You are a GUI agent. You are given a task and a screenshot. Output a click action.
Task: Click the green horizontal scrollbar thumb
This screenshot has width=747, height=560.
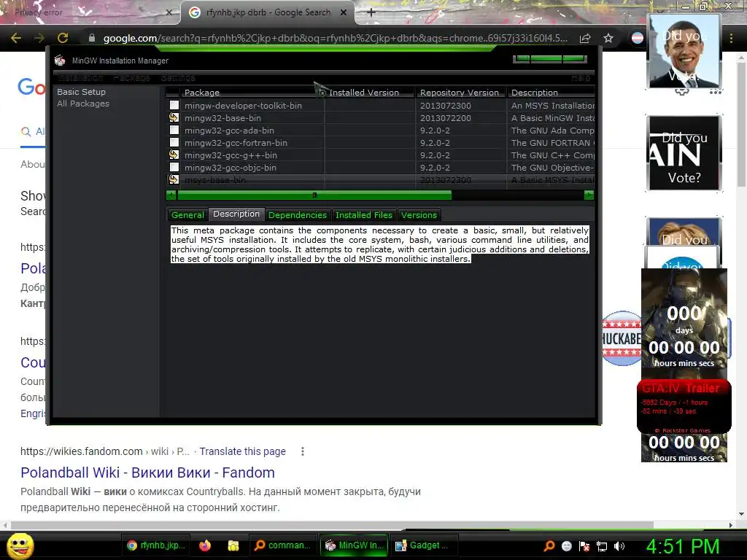point(314,195)
